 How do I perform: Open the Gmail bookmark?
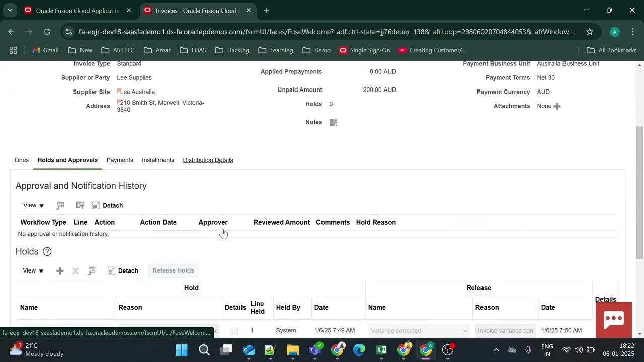[45, 50]
